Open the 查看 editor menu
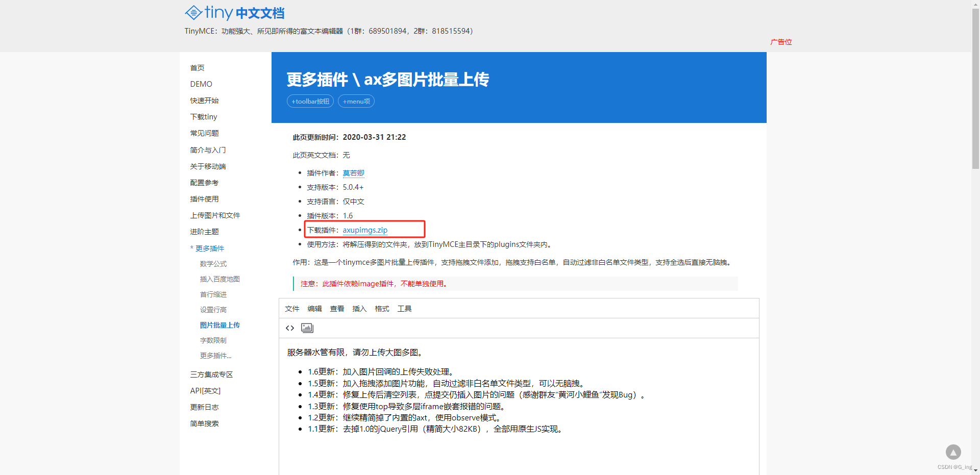 [337, 309]
